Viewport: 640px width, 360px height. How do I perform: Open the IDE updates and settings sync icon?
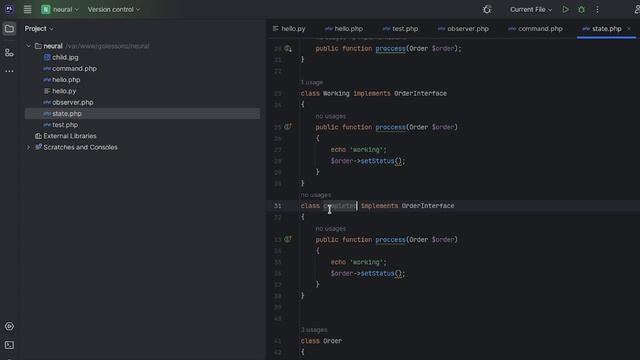487,9
